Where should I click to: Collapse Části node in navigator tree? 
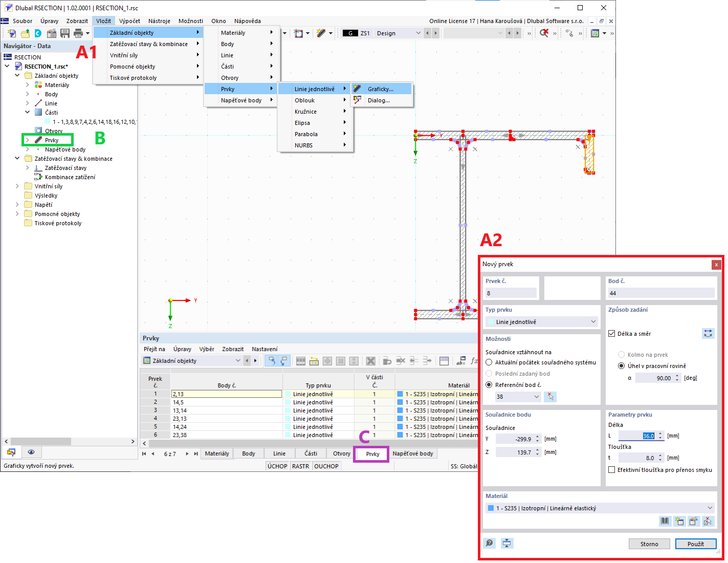point(27,112)
